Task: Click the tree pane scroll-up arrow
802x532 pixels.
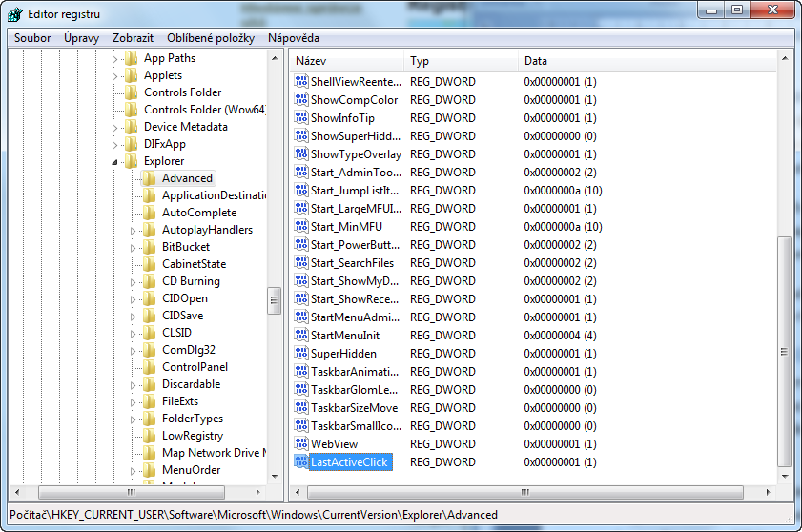Action: [x=275, y=58]
